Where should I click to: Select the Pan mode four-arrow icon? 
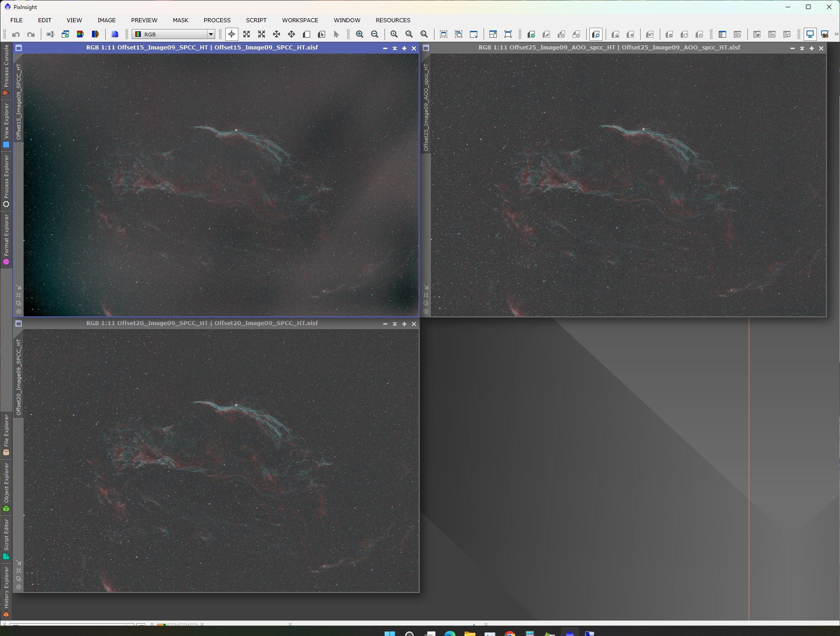(292, 35)
